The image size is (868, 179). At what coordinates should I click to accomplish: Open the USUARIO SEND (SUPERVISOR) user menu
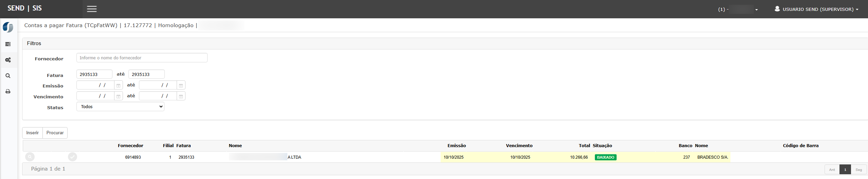[816, 9]
